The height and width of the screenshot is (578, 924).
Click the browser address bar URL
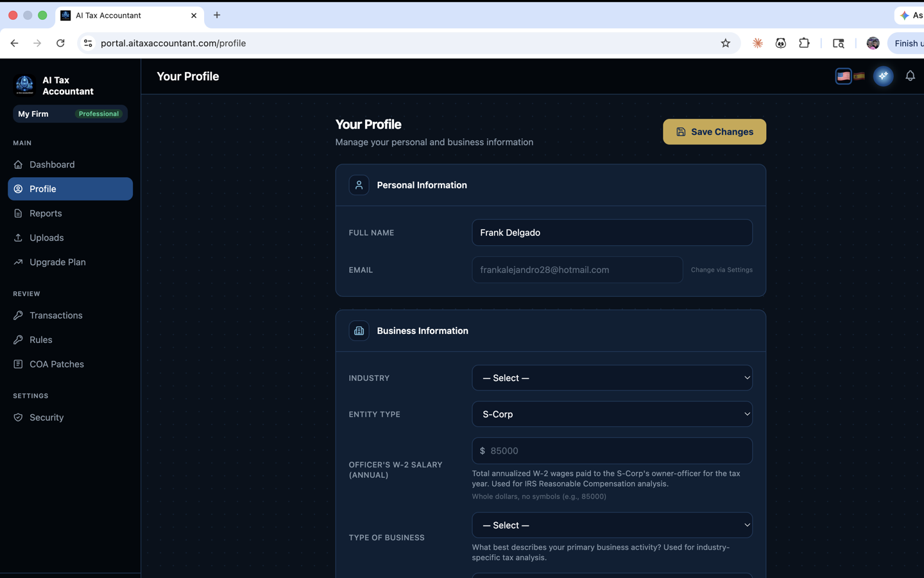point(173,43)
